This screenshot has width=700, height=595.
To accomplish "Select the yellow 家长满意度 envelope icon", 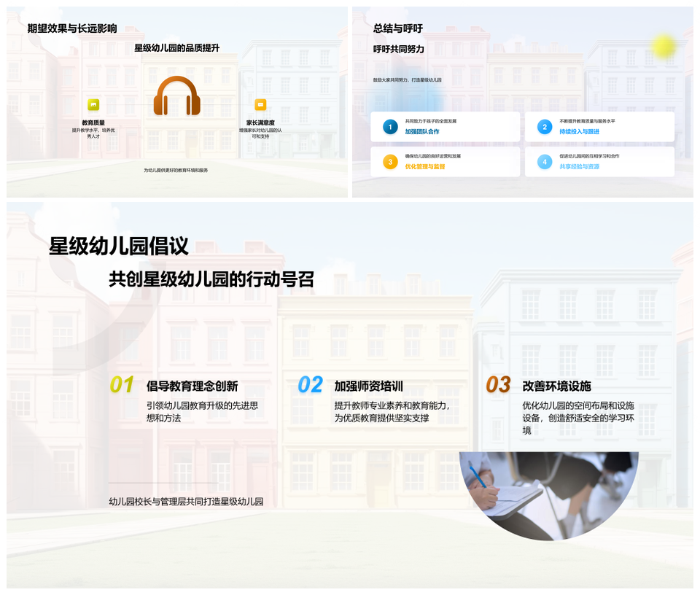I will coord(261,103).
